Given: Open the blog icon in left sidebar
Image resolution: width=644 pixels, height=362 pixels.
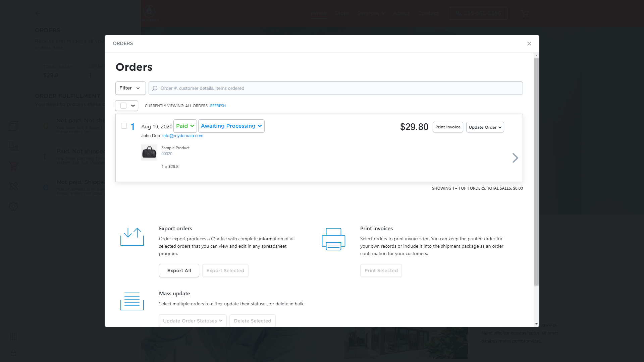Looking at the screenshot, I should [13, 146].
